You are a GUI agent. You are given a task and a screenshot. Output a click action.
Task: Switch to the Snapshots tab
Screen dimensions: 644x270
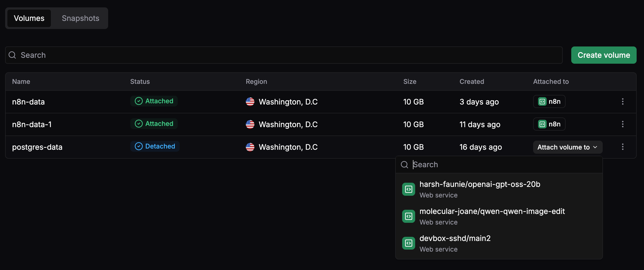pyautogui.click(x=81, y=18)
